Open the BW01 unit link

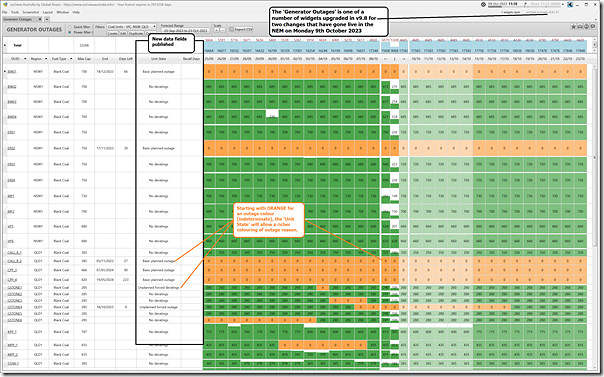tap(12, 72)
